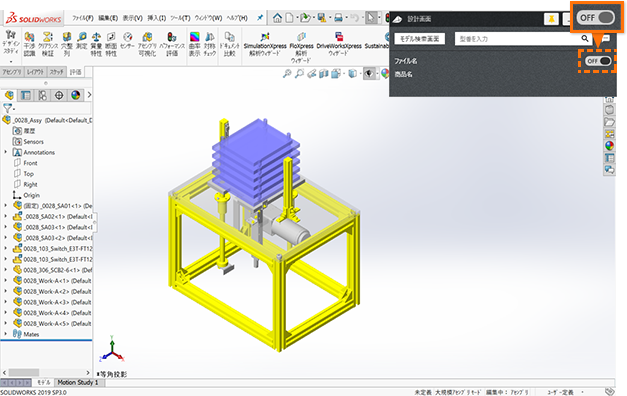Click the Print icon in quick toolbar
Viewport: 627px width, 396px height.
pos(338,18)
